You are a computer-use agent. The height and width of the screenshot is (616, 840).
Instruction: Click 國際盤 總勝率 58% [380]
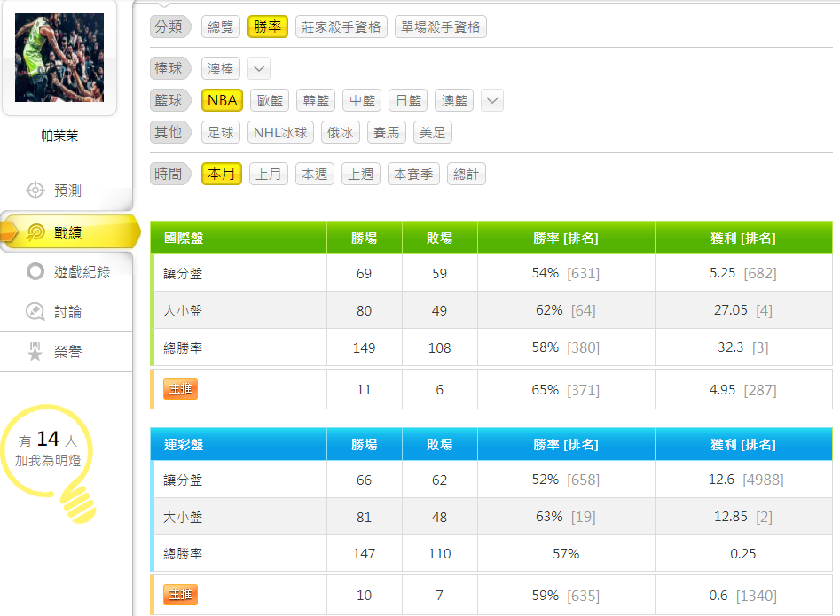566,347
